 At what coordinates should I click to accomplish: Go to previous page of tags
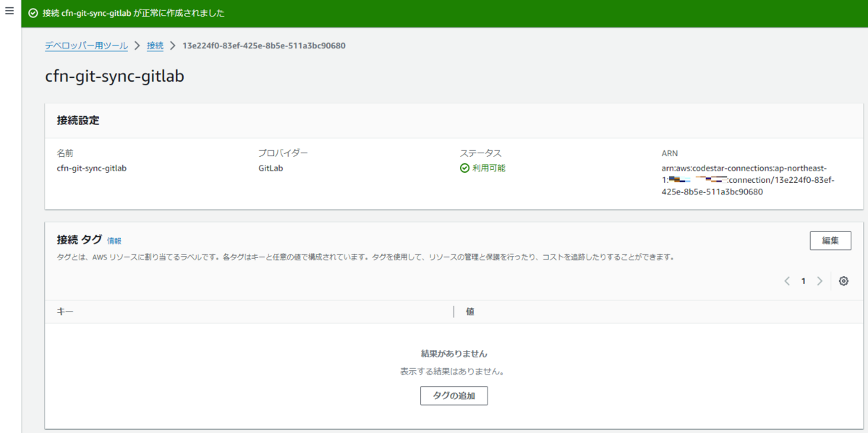[787, 281]
